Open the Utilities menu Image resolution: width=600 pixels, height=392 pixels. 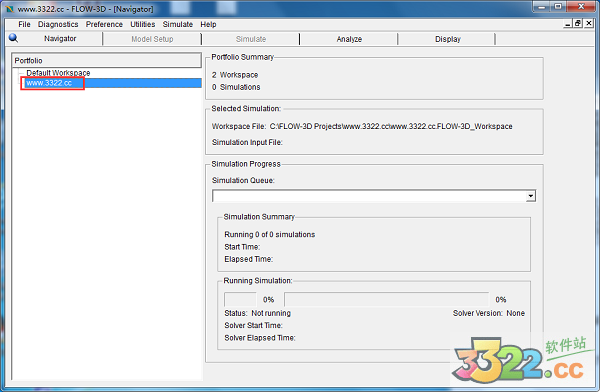[x=142, y=24]
